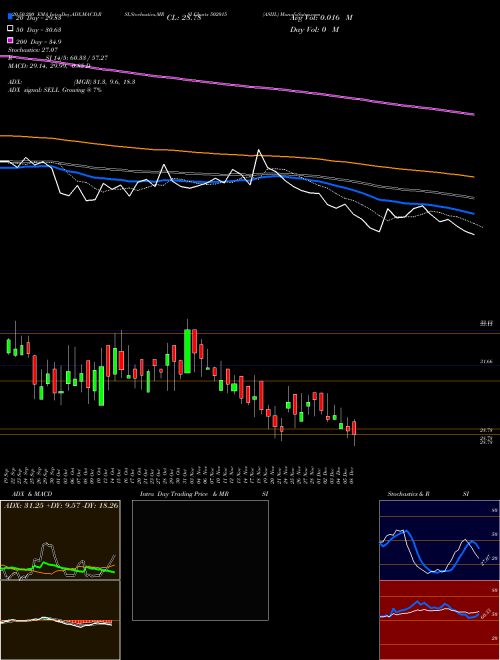This screenshot has height=660, width=500.
Task: Click the 31.66 price level label
Action: [486, 362]
